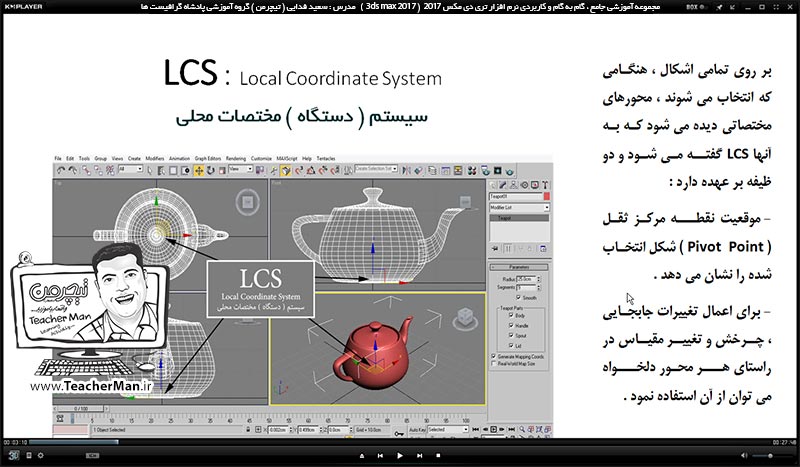Click the KMPlayer play button
800x467 pixels.
coord(400,455)
